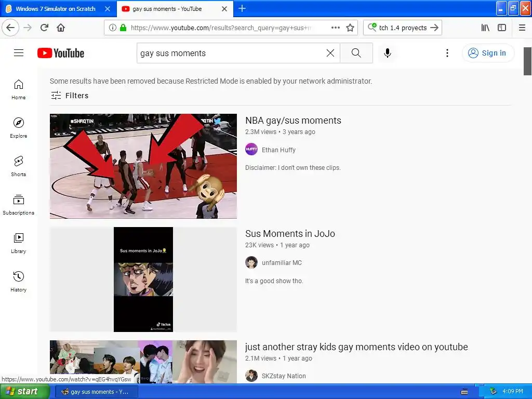Viewport: 532px width, 399px height.
Task: Open History in YouTube sidebar
Action: [x=18, y=282]
